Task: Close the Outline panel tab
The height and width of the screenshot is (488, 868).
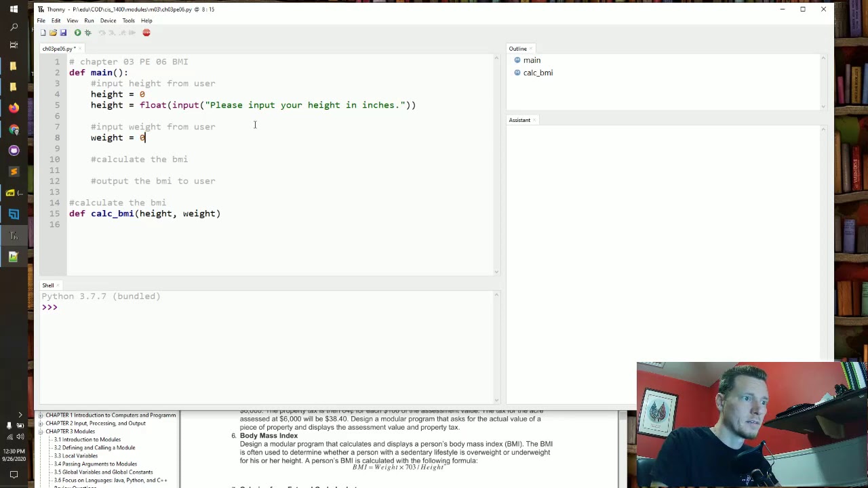Action: click(x=531, y=49)
